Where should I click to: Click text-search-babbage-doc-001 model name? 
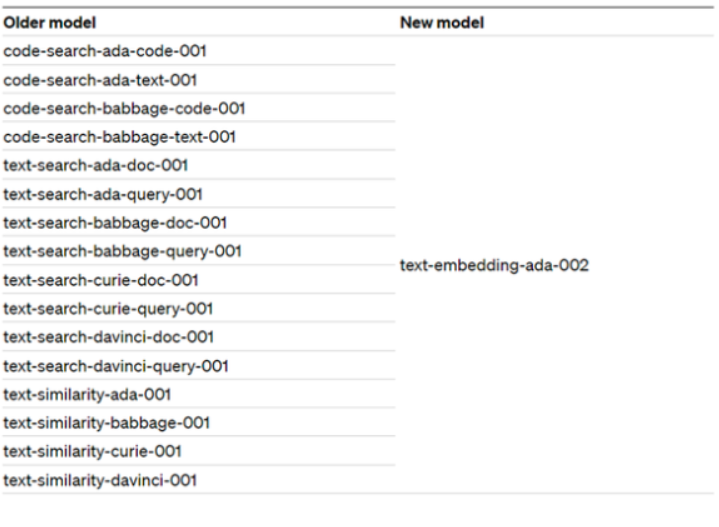[115, 223]
